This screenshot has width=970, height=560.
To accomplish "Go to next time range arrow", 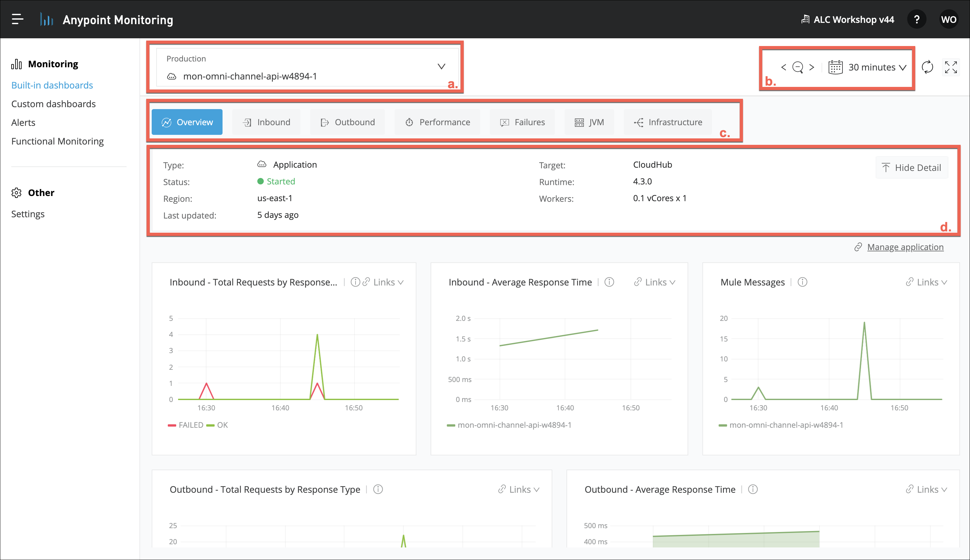I will pyautogui.click(x=812, y=67).
